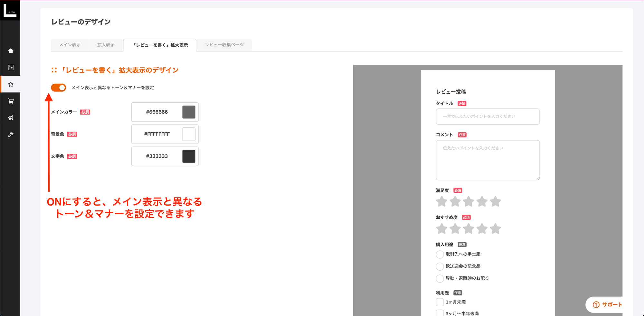This screenshot has width=644, height=316.
Task: Open the メインカラー color swatch
Action: (x=189, y=112)
